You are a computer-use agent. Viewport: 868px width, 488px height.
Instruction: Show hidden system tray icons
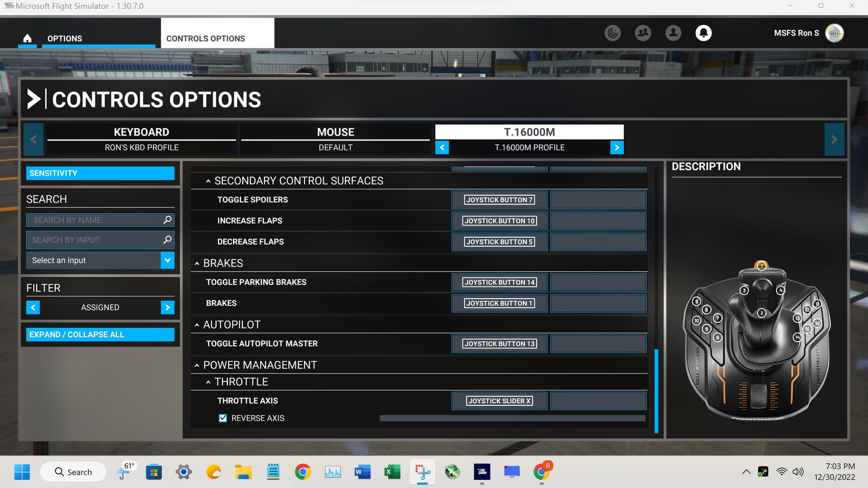(x=746, y=472)
